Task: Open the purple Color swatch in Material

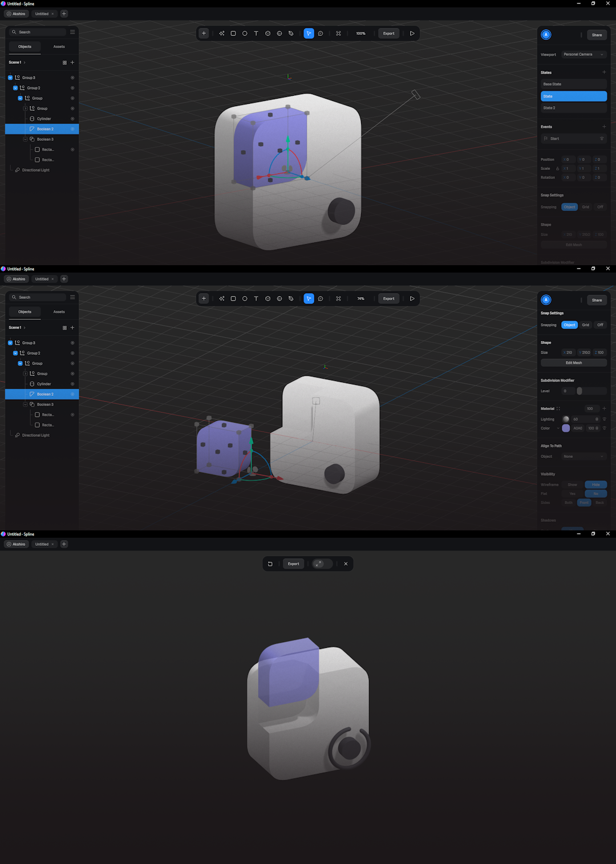Action: pyautogui.click(x=566, y=428)
